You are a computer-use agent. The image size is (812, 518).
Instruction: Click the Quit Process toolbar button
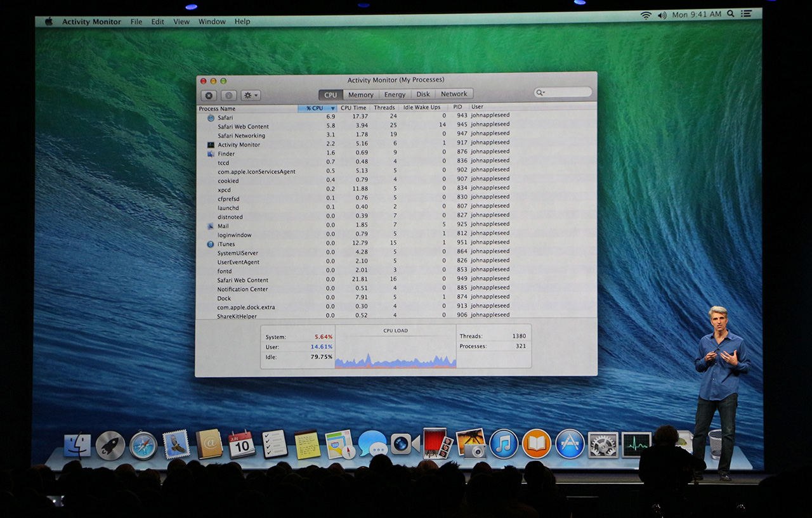click(x=209, y=95)
